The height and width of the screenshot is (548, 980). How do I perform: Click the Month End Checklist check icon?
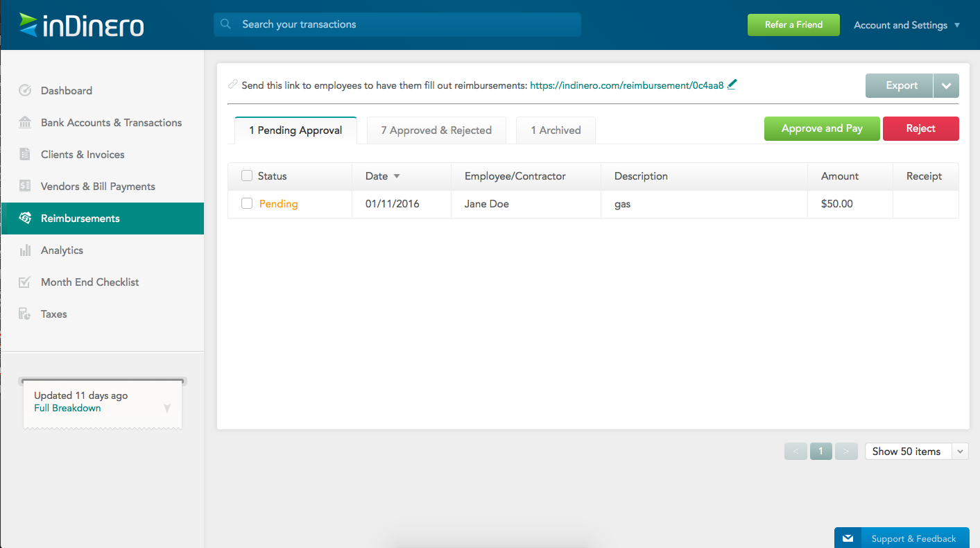25,282
